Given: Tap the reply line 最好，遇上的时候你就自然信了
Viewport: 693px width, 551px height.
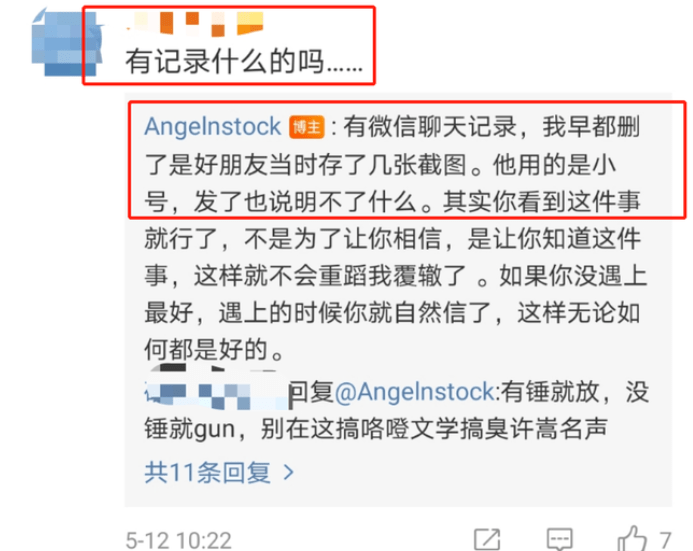Looking at the screenshot, I should pyautogui.click(x=392, y=313).
